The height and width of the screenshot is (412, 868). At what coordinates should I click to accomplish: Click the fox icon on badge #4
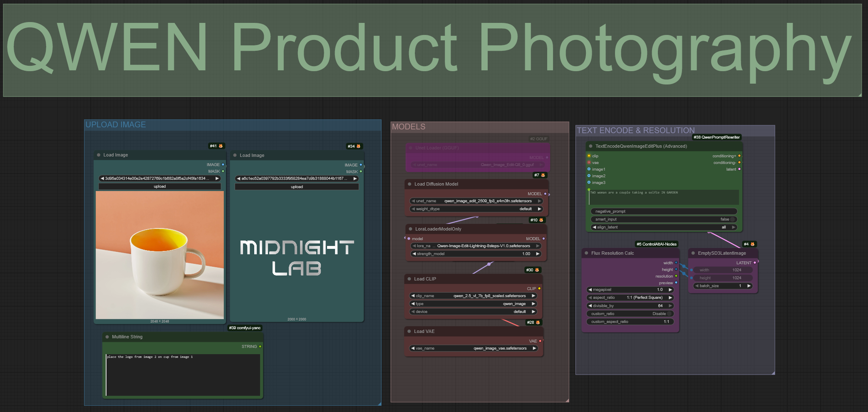752,244
